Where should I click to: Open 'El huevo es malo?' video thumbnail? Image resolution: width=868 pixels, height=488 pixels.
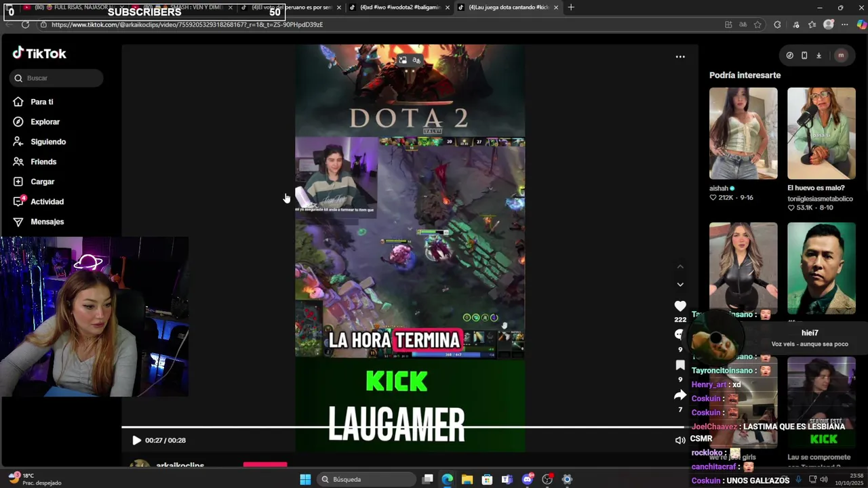pyautogui.click(x=821, y=134)
